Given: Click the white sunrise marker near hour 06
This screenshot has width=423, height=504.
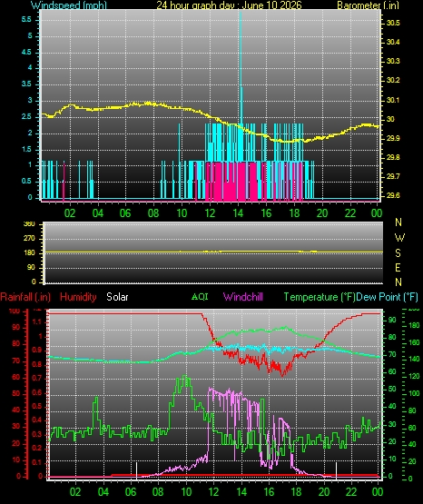Looking at the screenshot, I should pos(137,471).
